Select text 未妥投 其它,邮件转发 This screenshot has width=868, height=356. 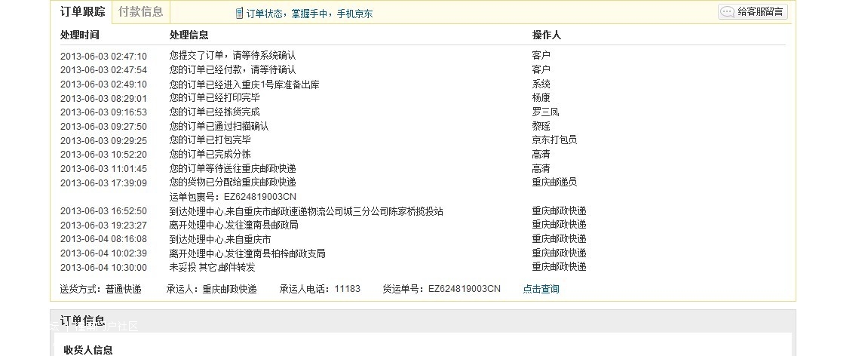click(212, 268)
